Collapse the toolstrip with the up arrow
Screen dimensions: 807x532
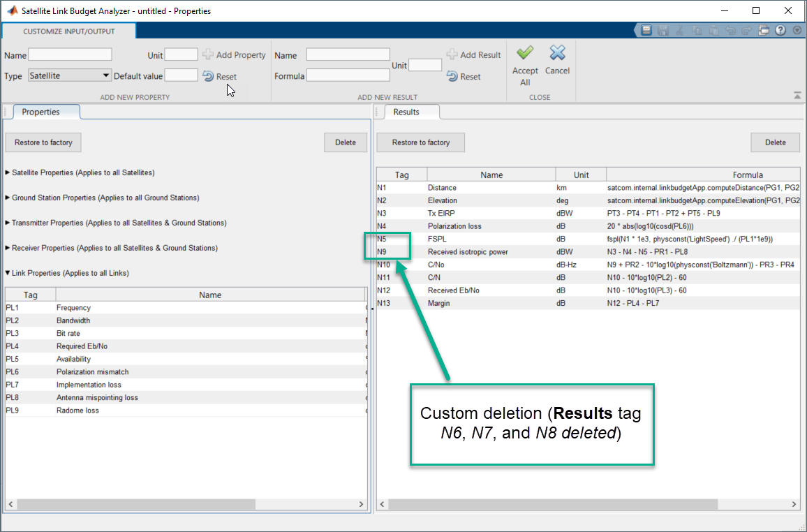pos(797,96)
